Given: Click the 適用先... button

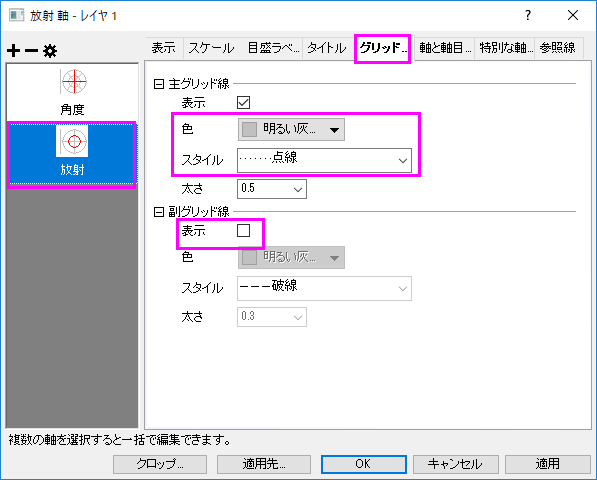Looking at the screenshot, I should point(264,464).
